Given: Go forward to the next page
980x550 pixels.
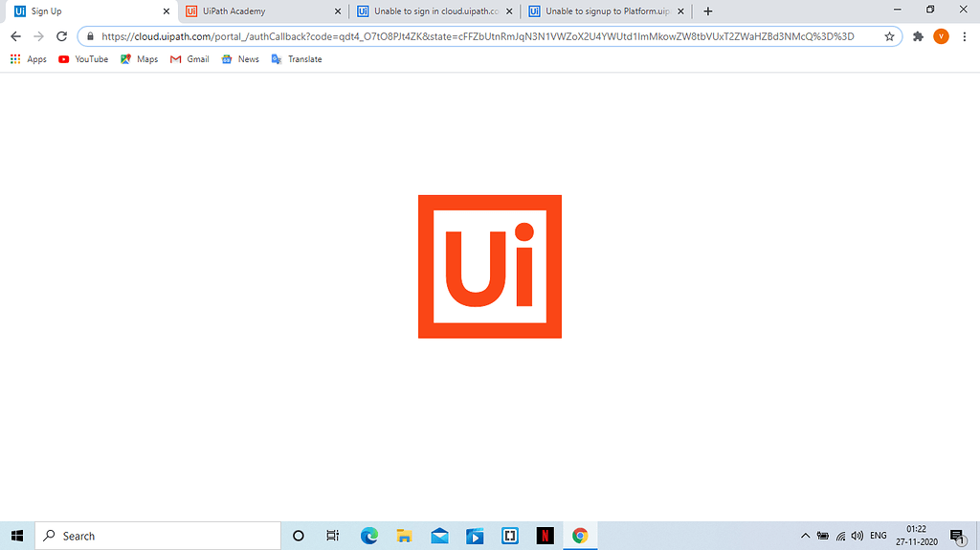Looking at the screenshot, I should pyautogui.click(x=38, y=36).
